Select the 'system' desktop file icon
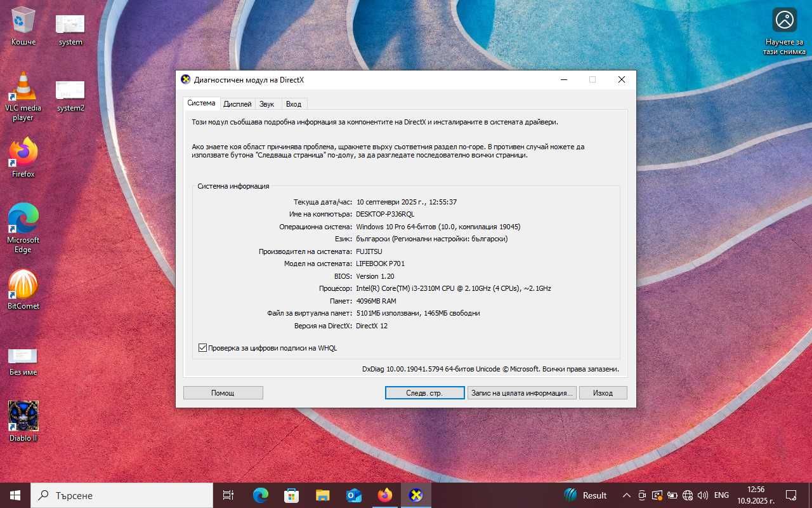812x508 pixels. pyautogui.click(x=70, y=30)
